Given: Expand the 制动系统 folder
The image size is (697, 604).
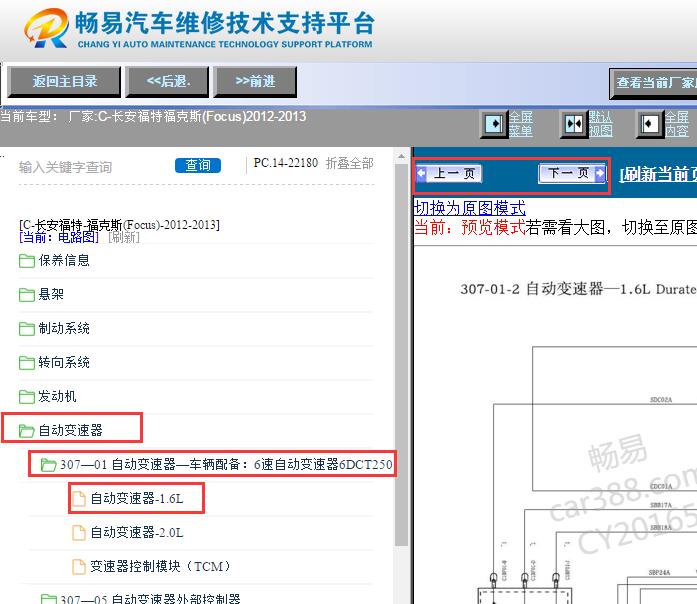Looking at the screenshot, I should click(64, 328).
